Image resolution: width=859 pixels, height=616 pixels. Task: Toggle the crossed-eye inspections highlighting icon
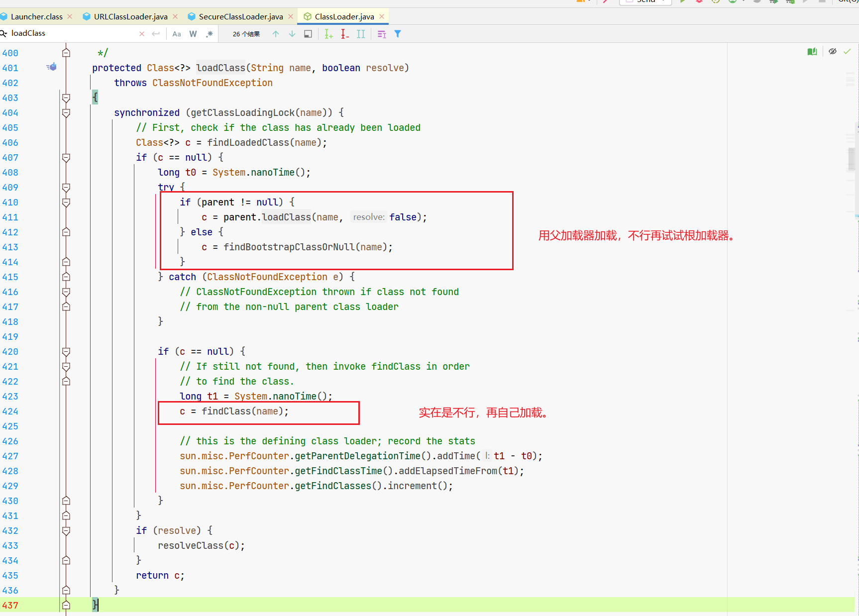(833, 51)
